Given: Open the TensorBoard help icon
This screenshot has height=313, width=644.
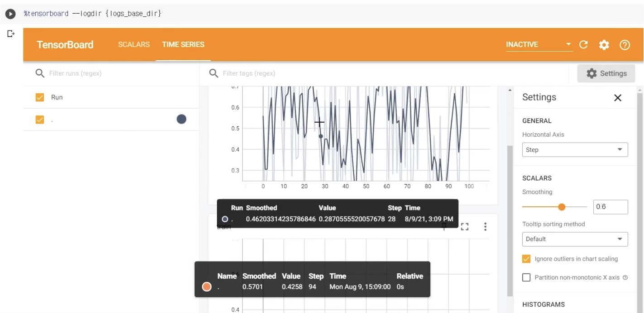Looking at the screenshot, I should pyautogui.click(x=625, y=44).
